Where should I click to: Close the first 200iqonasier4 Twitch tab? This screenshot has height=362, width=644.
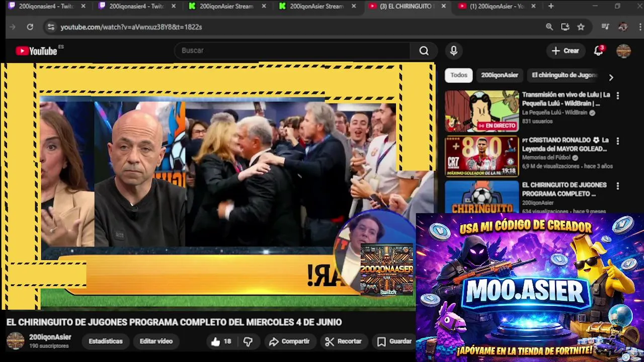click(83, 6)
